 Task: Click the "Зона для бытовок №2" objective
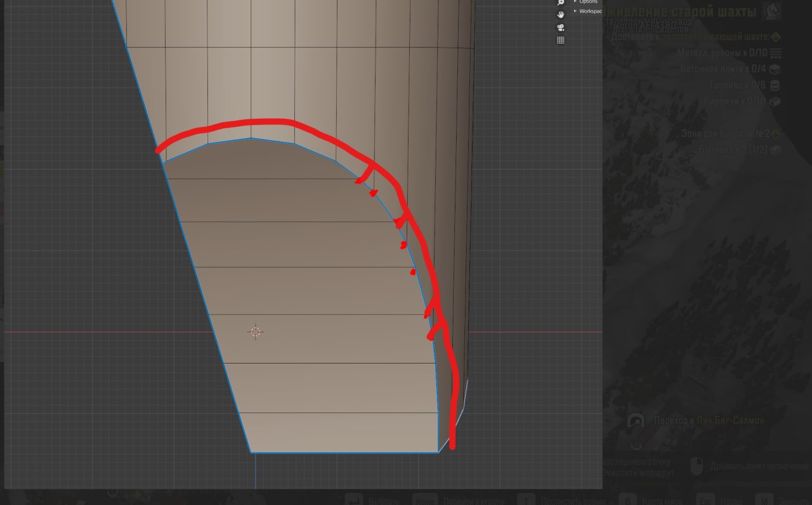point(726,134)
